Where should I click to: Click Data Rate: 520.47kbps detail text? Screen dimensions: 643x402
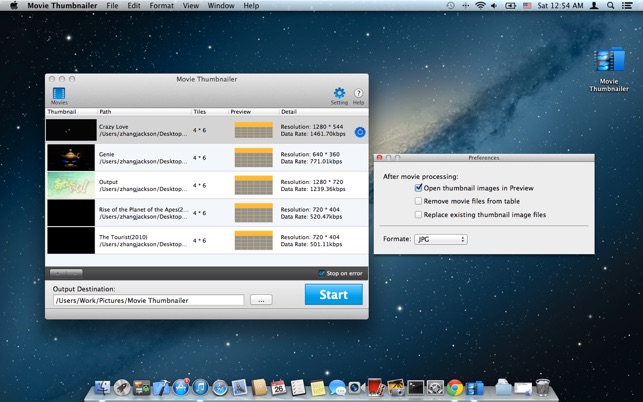pos(311,216)
